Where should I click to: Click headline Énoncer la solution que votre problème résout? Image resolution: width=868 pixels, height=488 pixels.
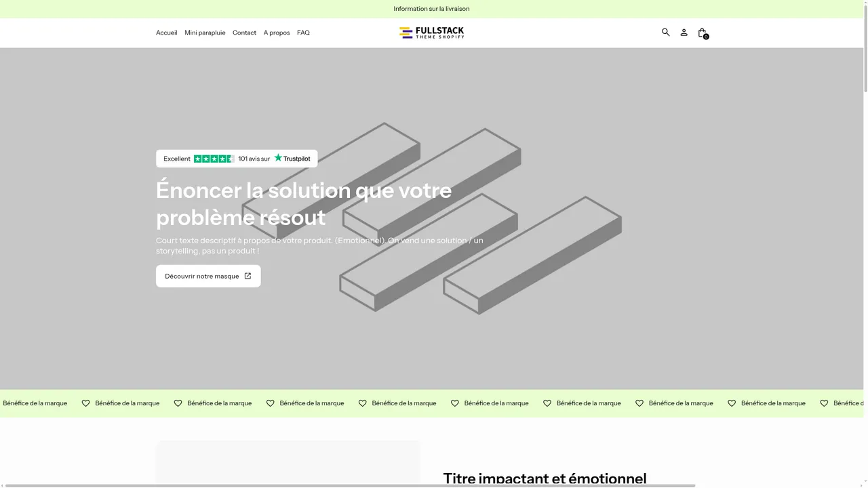[x=304, y=203]
